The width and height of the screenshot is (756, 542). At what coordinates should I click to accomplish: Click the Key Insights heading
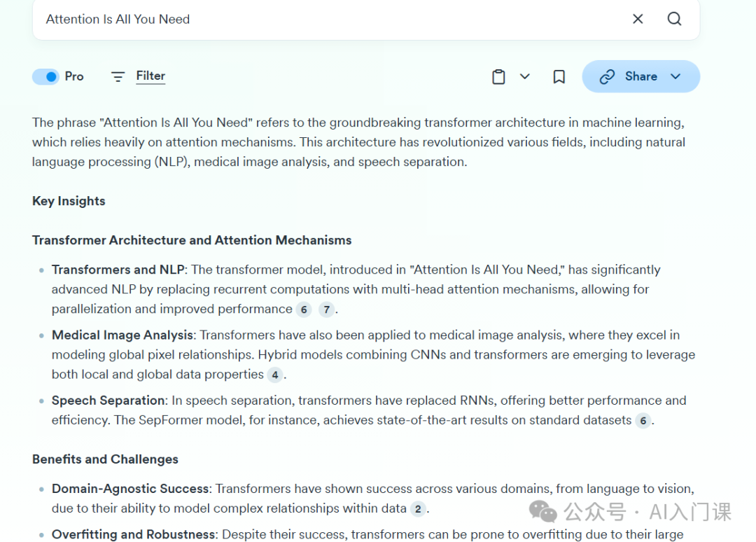click(x=69, y=201)
